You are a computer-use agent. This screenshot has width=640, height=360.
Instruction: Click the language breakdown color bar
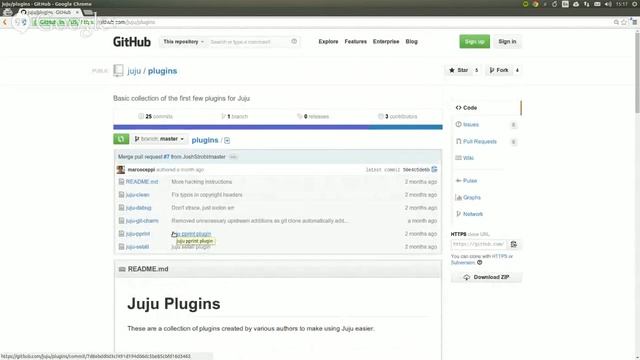[278, 127]
